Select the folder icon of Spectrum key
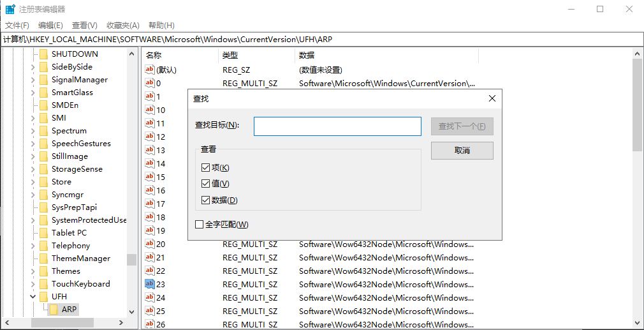Image resolution: width=644 pixels, height=330 pixels. (44, 131)
